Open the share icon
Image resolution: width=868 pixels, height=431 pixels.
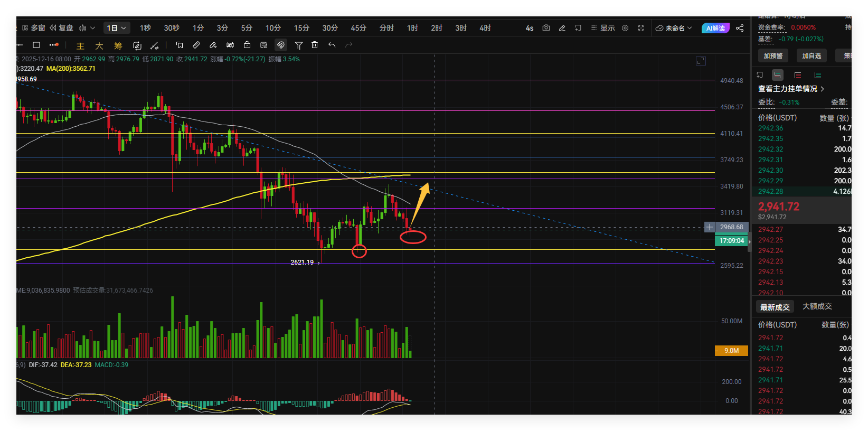(x=740, y=28)
